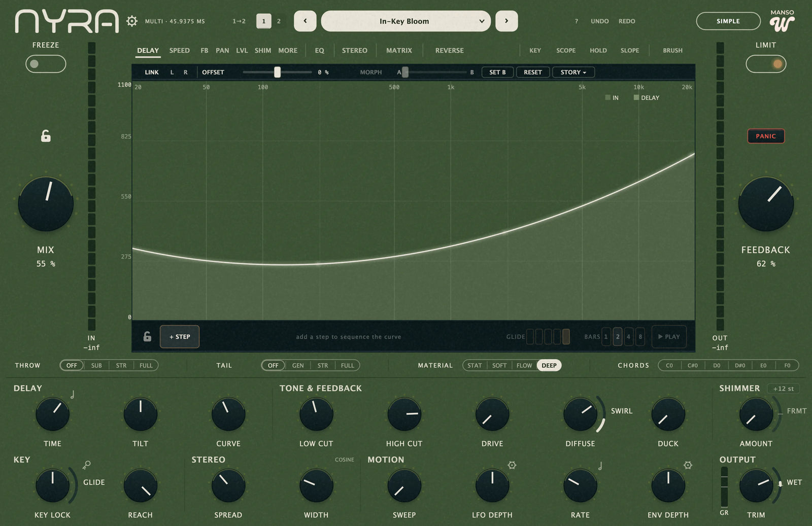The width and height of the screenshot is (812, 526).
Task: Open LFO Depth gear settings icon
Action: (512, 465)
